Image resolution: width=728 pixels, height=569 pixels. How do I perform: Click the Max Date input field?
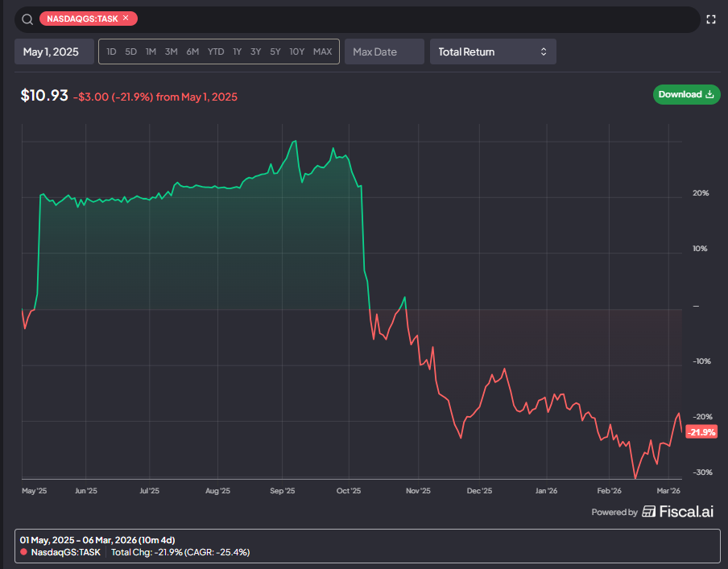click(x=384, y=52)
